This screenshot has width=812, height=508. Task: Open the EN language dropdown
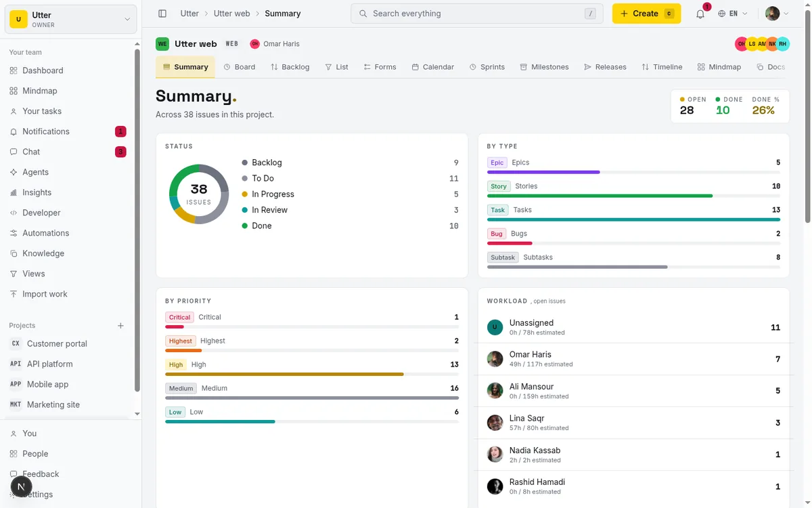coord(733,14)
